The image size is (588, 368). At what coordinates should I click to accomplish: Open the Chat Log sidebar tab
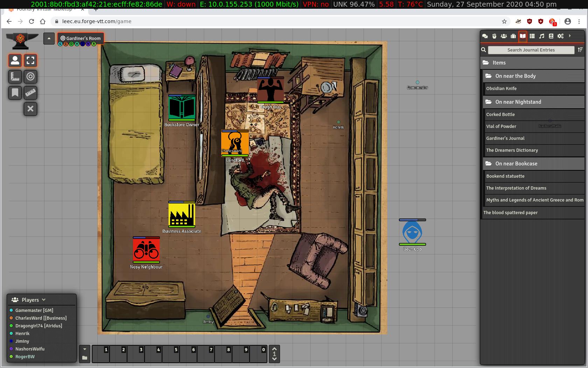(x=485, y=36)
